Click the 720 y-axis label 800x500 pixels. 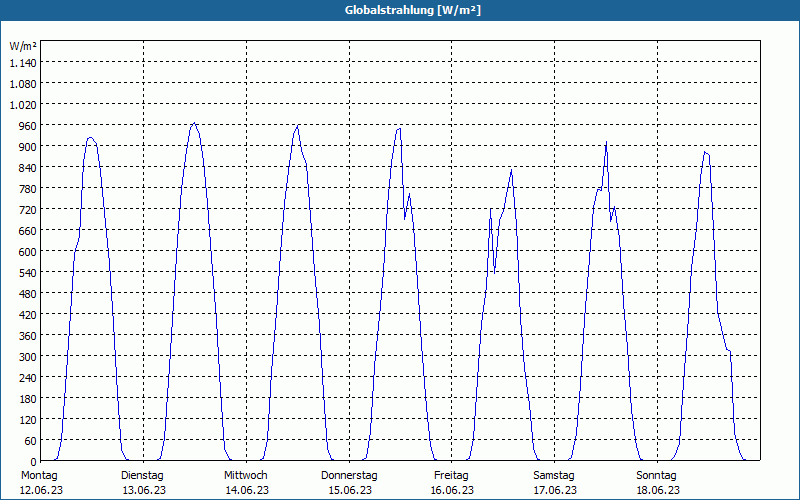(28, 210)
